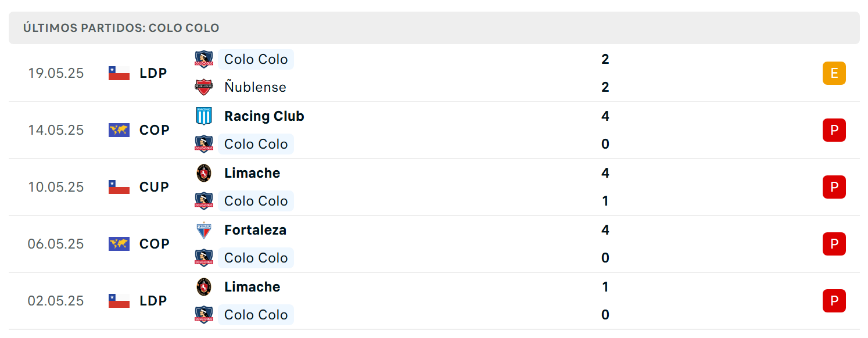The width and height of the screenshot is (868, 338).
Task: Select the LDP league label on 19.05.25
Action: click(x=153, y=73)
